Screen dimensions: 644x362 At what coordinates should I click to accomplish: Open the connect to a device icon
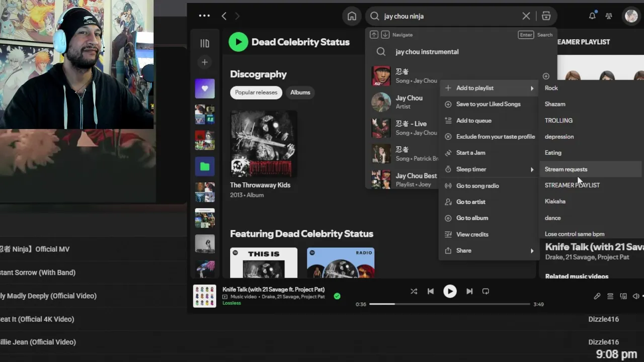(x=623, y=296)
